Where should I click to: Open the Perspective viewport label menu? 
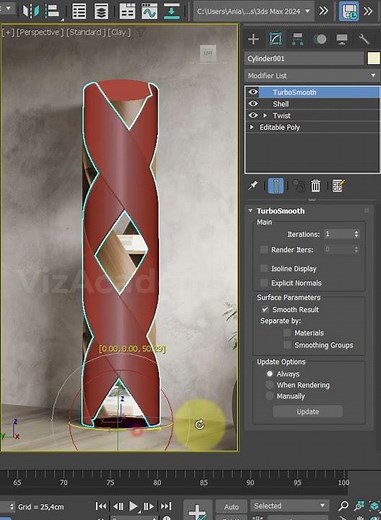coord(40,32)
